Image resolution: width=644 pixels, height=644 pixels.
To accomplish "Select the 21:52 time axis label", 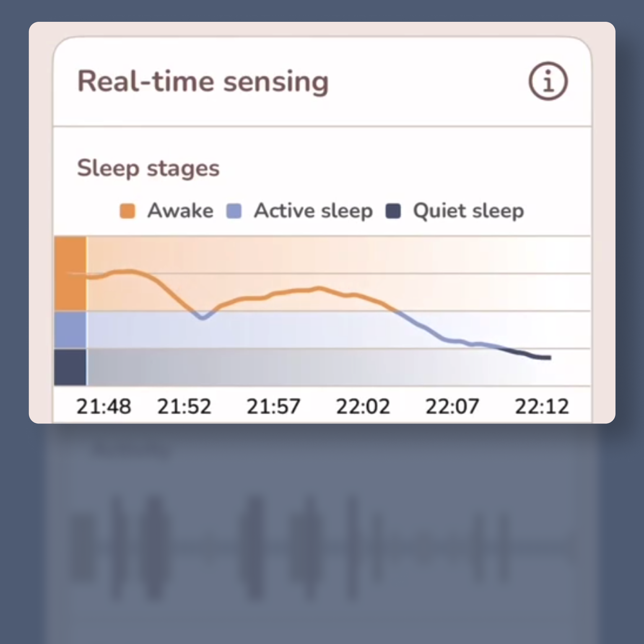I will click(184, 406).
